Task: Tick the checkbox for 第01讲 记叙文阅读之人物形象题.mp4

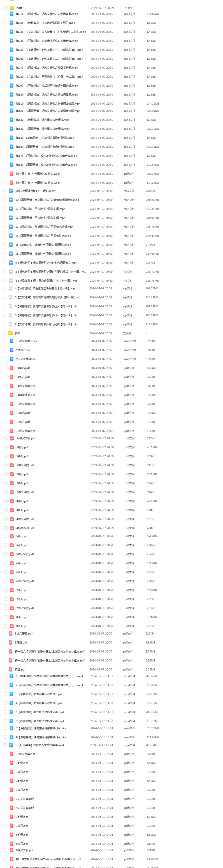Action: pyautogui.click(x=5, y=14)
